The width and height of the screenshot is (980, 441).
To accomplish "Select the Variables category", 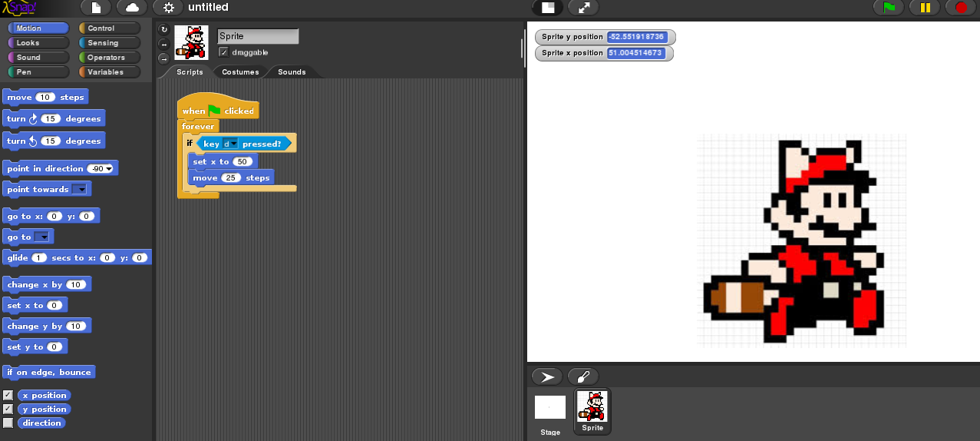I will coord(110,72).
